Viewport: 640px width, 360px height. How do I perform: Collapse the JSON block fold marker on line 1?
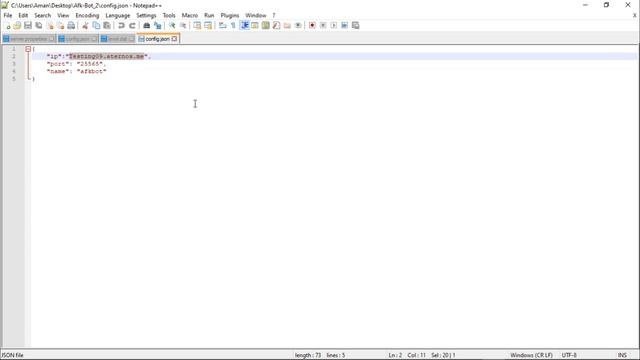click(x=28, y=49)
